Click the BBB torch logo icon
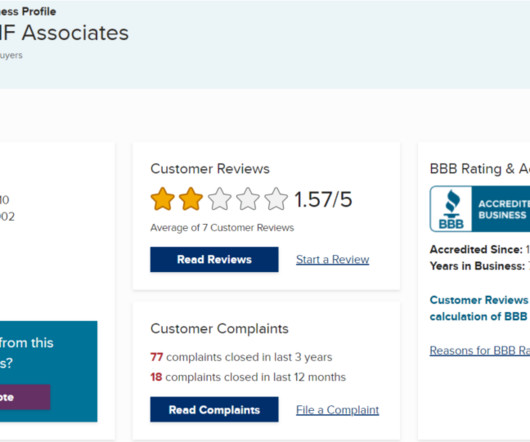 451,209
